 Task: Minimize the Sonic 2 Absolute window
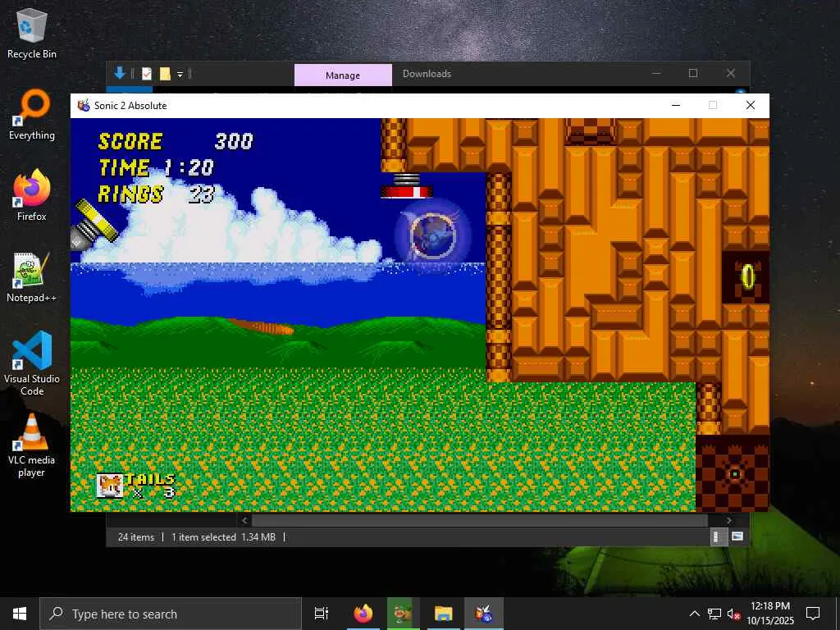tap(676, 105)
